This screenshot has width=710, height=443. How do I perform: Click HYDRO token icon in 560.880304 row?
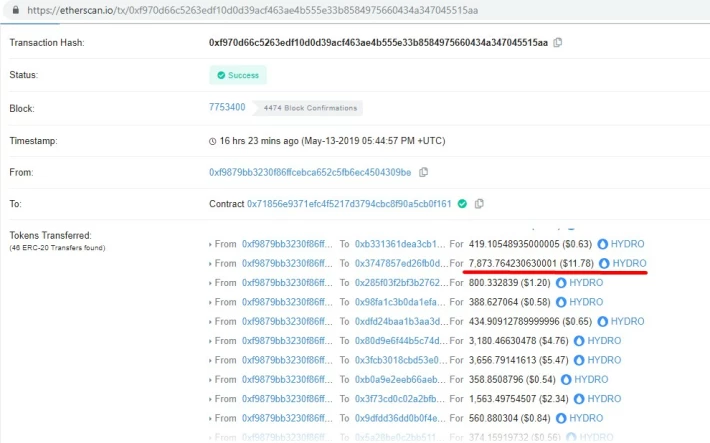tap(561, 418)
